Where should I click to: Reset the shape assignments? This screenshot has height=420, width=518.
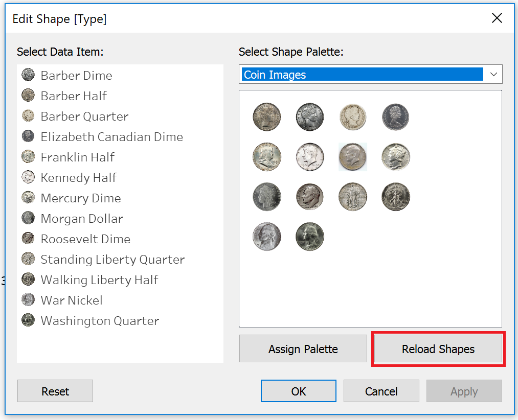pyautogui.click(x=55, y=391)
